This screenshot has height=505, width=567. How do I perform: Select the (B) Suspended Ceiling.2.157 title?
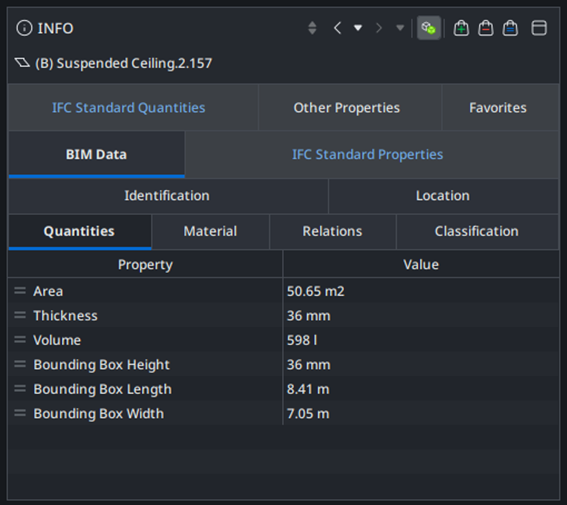click(x=124, y=63)
